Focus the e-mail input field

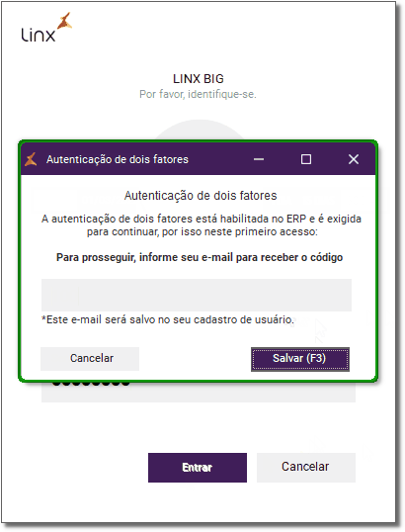[197, 295]
